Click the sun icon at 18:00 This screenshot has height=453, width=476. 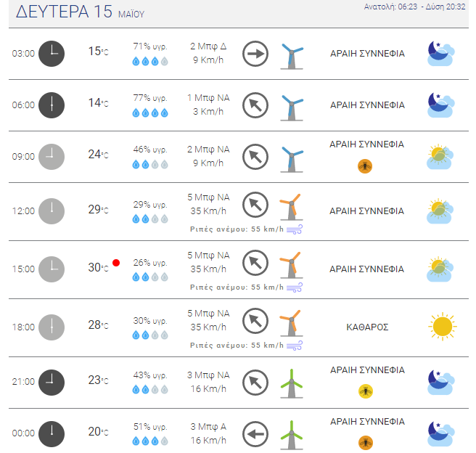tap(443, 327)
